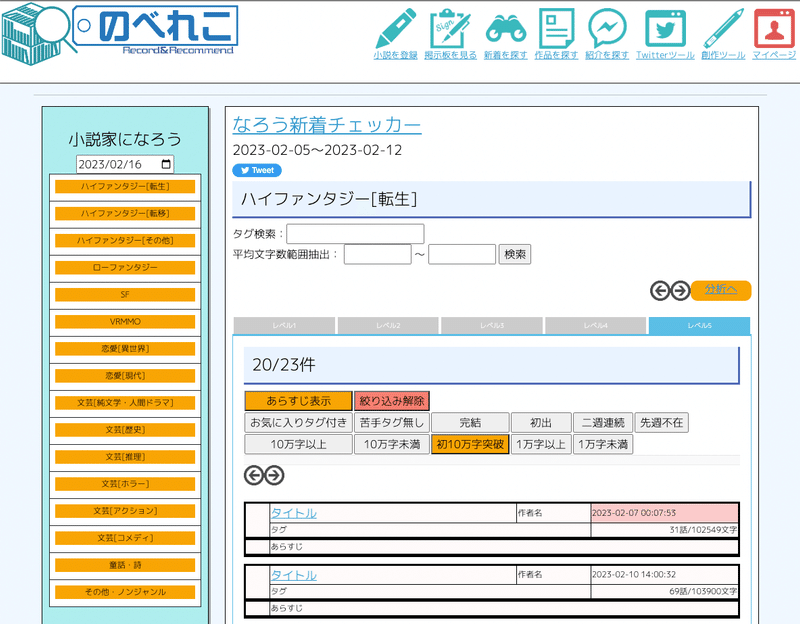800x624 pixels.
Task: Open 小説を登録 pencil icon
Action: (395, 29)
